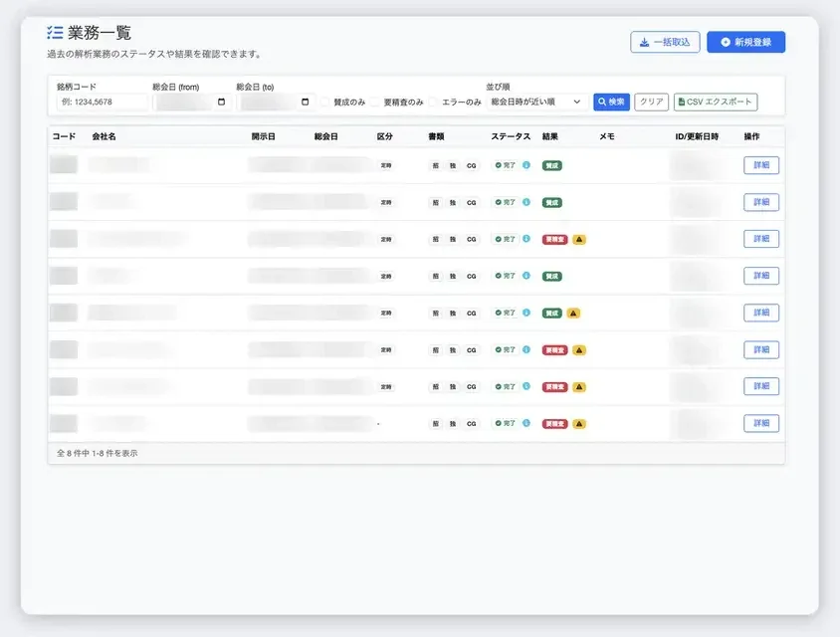Open the 総会日 (from) calendar picker icon
Image resolution: width=840 pixels, height=637 pixels.
221,102
